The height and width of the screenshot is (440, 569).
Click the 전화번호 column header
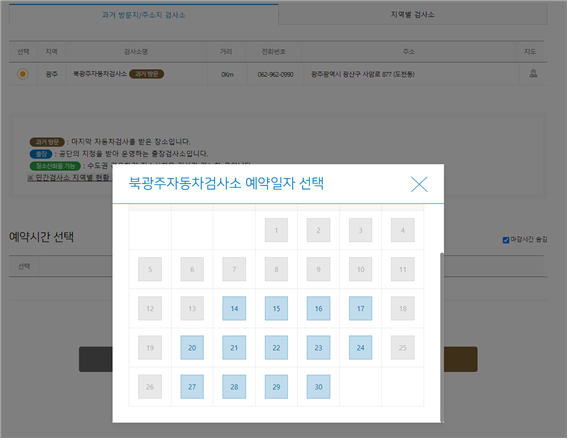pyautogui.click(x=274, y=52)
